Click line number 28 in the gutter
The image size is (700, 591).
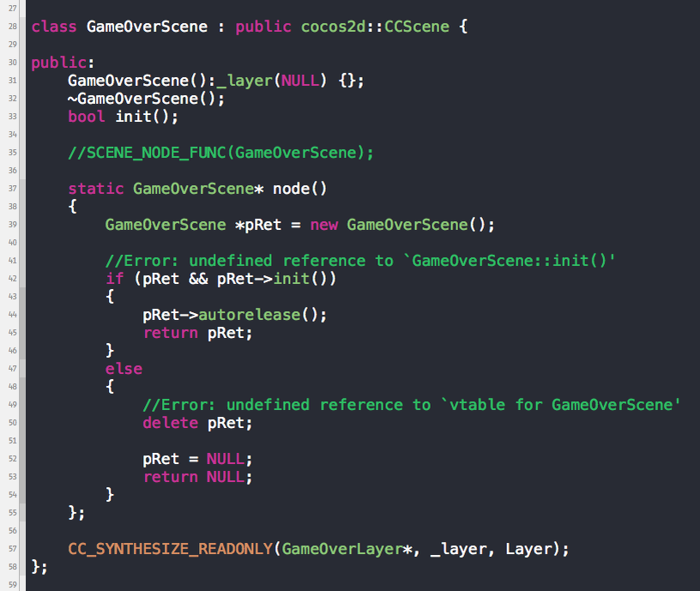[x=13, y=27]
